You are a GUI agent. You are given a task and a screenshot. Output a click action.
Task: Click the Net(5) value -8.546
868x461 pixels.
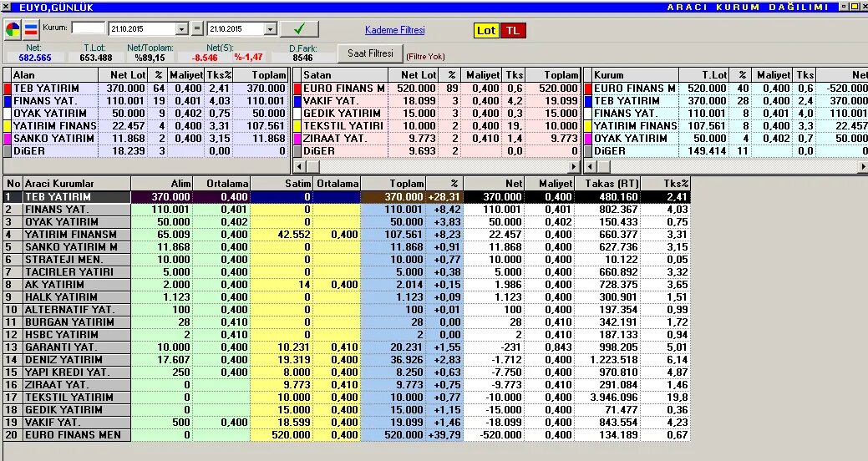click(205, 58)
